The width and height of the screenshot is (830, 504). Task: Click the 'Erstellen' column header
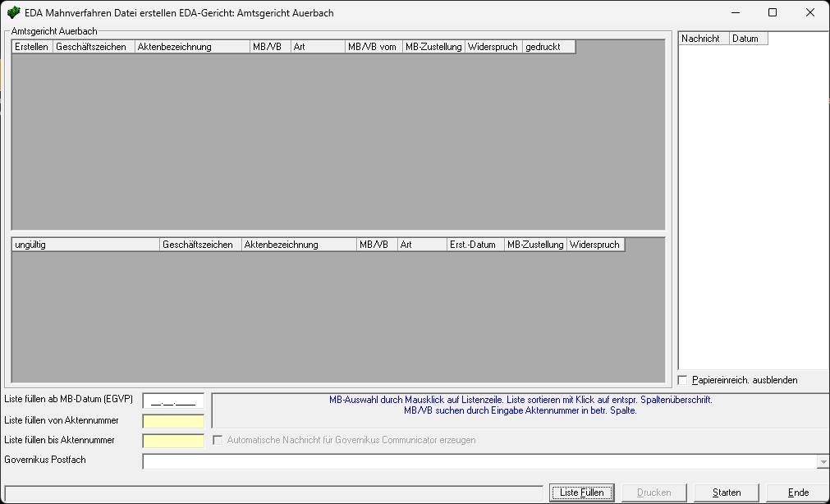[32, 47]
